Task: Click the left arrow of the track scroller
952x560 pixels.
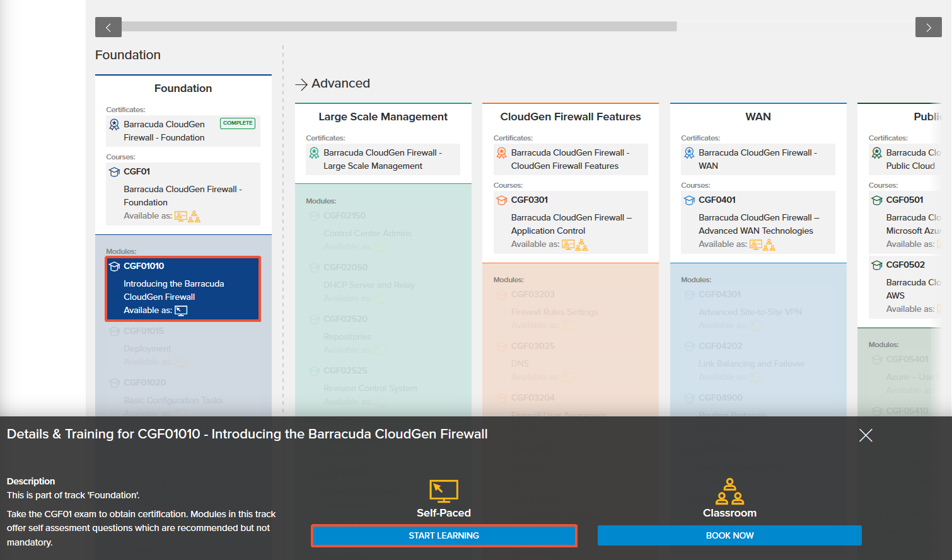Action: (x=108, y=27)
